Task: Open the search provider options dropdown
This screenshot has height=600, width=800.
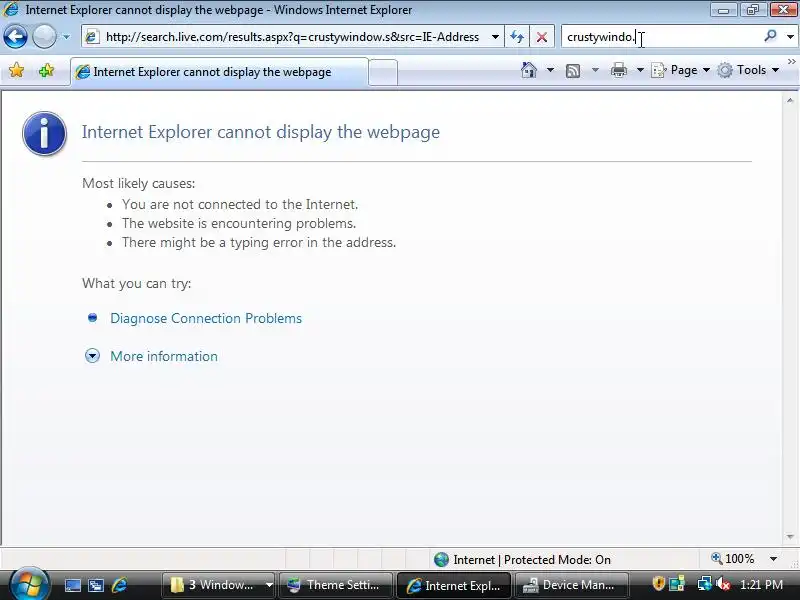Action: coord(790,37)
